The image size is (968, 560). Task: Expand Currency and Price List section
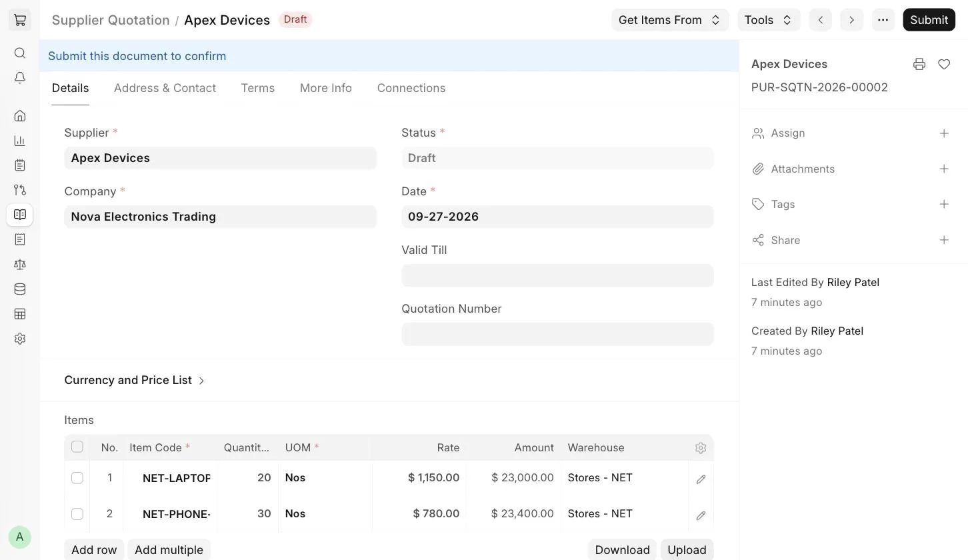point(135,380)
